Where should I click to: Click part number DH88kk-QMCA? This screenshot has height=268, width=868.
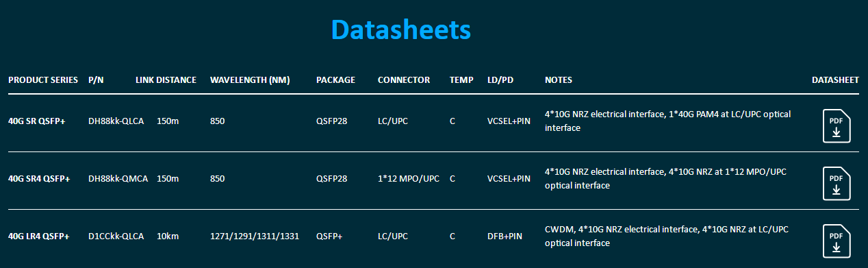click(118, 179)
